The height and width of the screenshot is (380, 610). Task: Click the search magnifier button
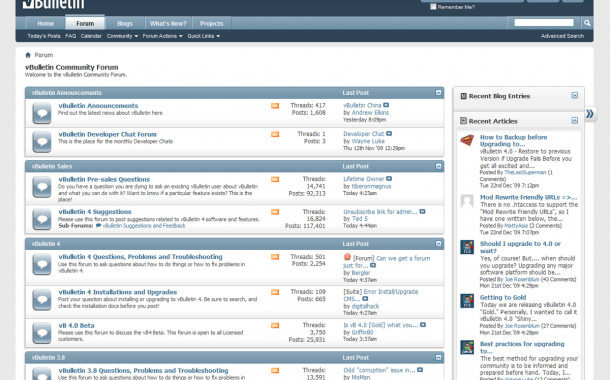(x=587, y=23)
